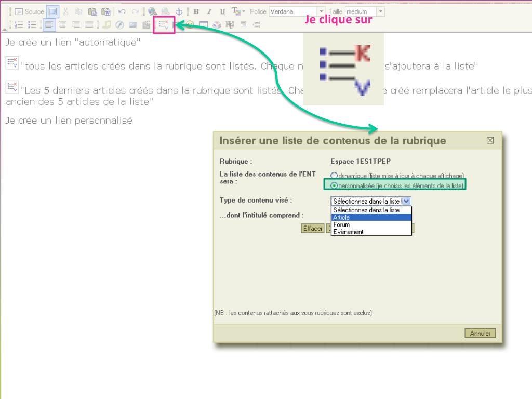
Task: Click the LaTeX formula icon
Action: (230, 24)
